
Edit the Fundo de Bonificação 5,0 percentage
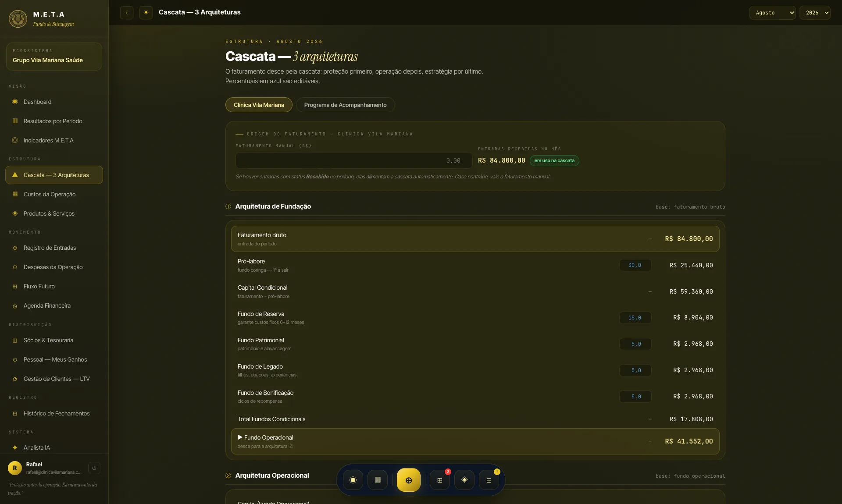pos(635,397)
